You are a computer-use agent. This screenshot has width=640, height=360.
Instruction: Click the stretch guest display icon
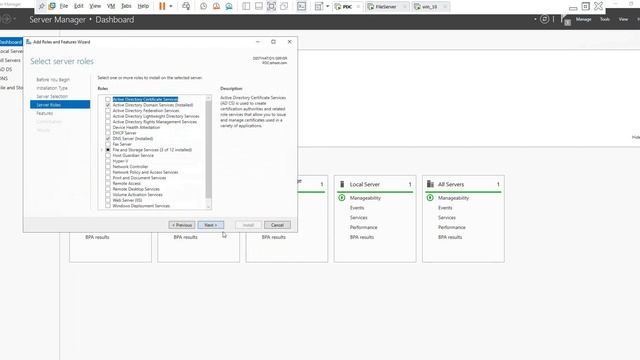pos(319,6)
